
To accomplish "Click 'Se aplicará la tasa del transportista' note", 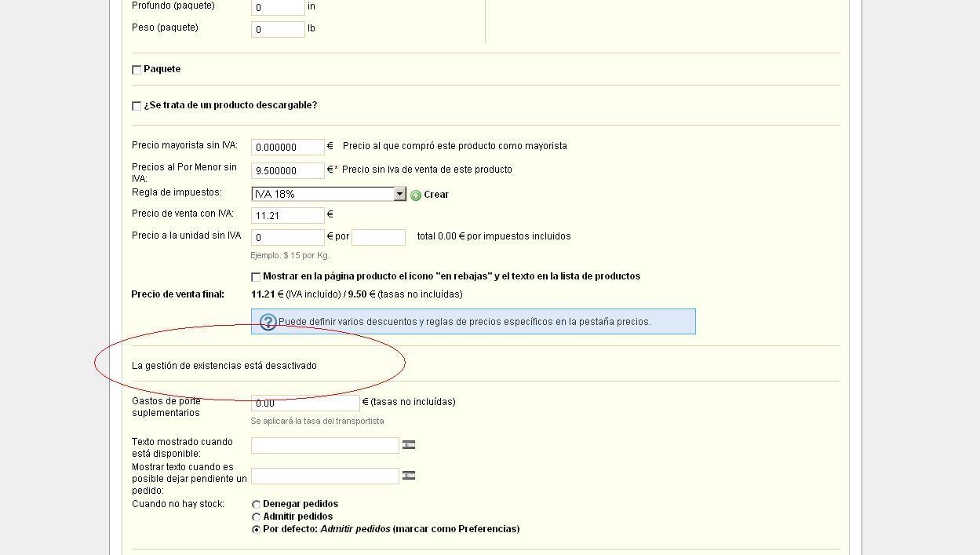I will coord(318,421).
